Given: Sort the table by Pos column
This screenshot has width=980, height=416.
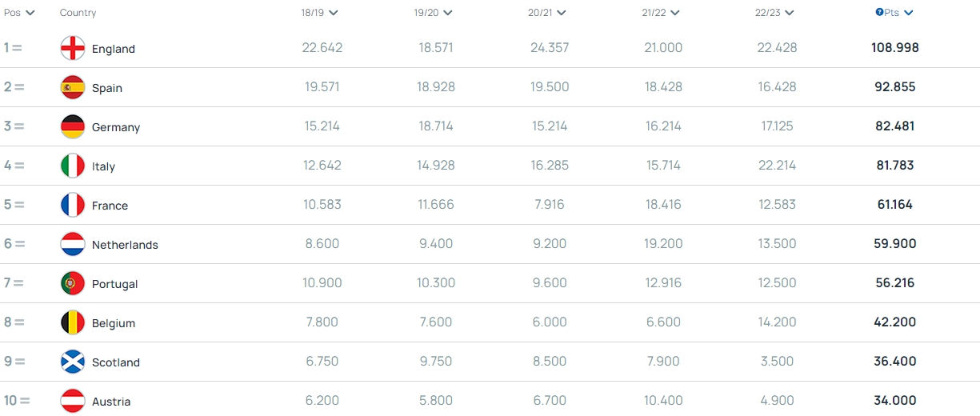Looking at the screenshot, I should pos(19,13).
